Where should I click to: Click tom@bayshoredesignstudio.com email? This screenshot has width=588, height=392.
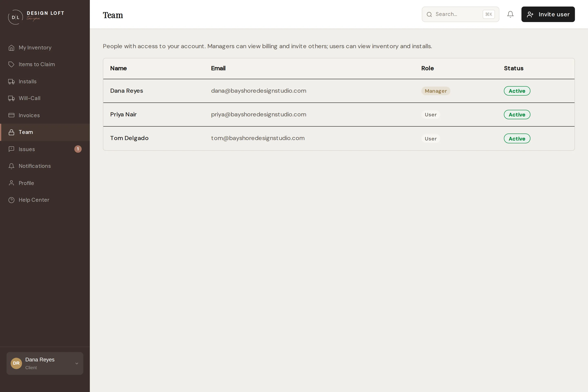(258, 138)
